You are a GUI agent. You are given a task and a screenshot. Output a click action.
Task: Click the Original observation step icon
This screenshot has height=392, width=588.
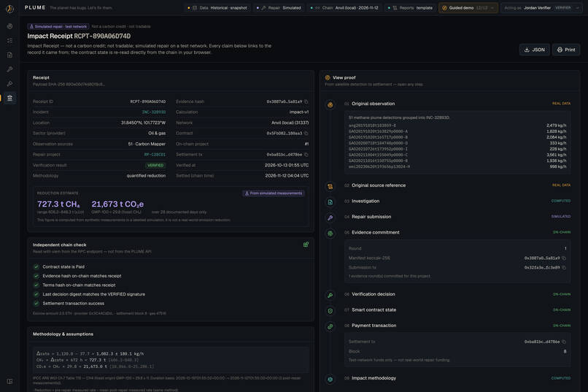(x=330, y=104)
